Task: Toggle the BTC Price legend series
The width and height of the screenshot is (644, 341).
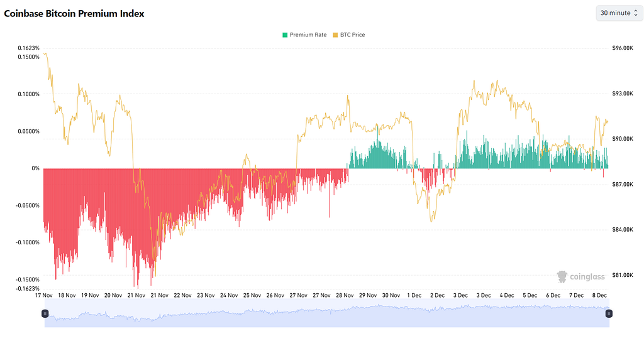Action: pos(348,35)
